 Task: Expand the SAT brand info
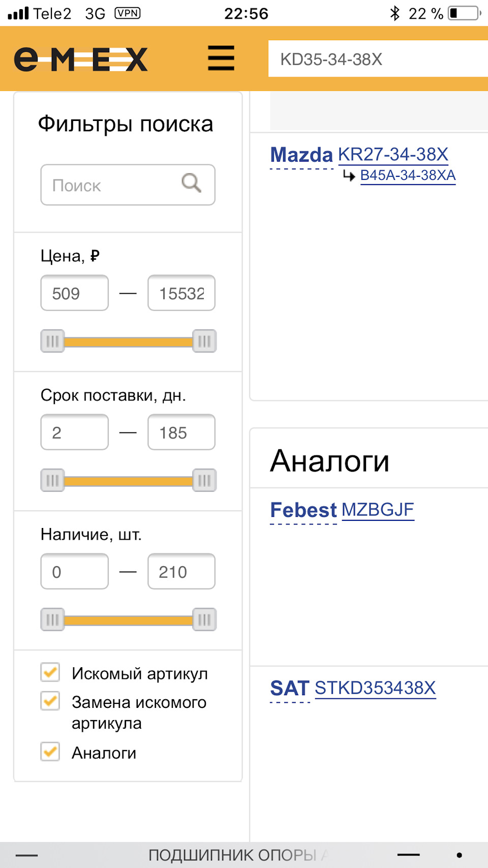click(290, 689)
